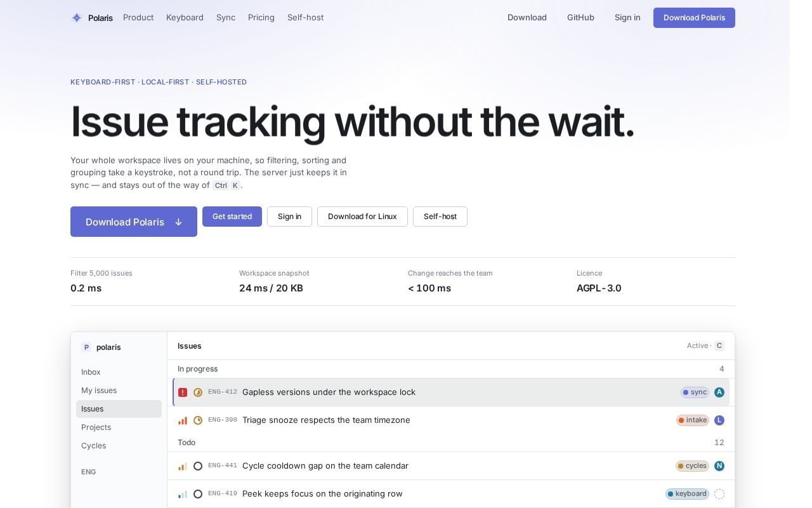Click the In progress count '4'
Viewport: 812px width, 508px height.
(x=722, y=369)
